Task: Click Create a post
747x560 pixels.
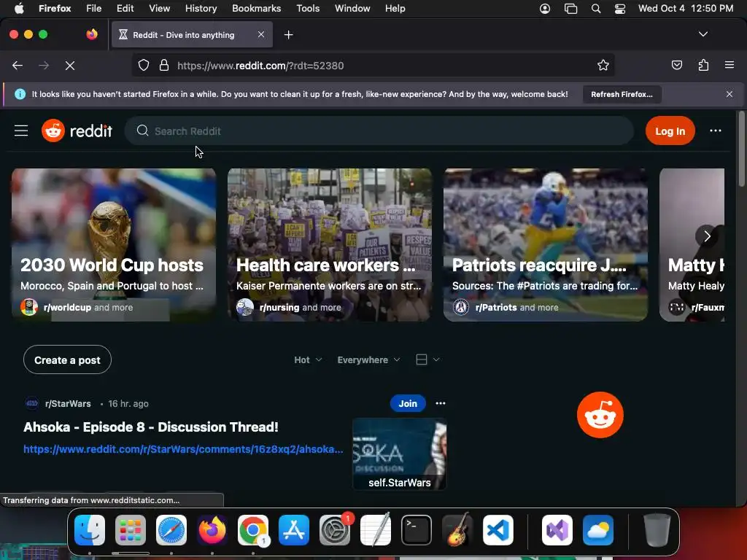Action: pyautogui.click(x=67, y=360)
